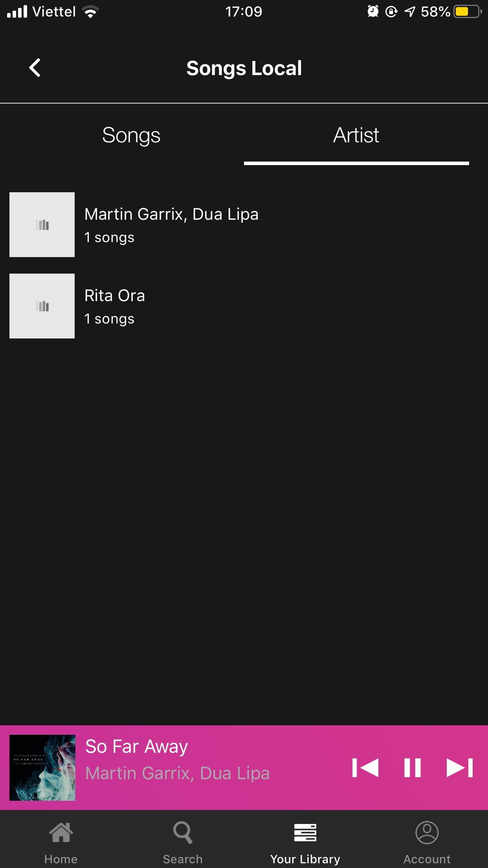Open Rita Ora artist thumbnail

tap(42, 306)
